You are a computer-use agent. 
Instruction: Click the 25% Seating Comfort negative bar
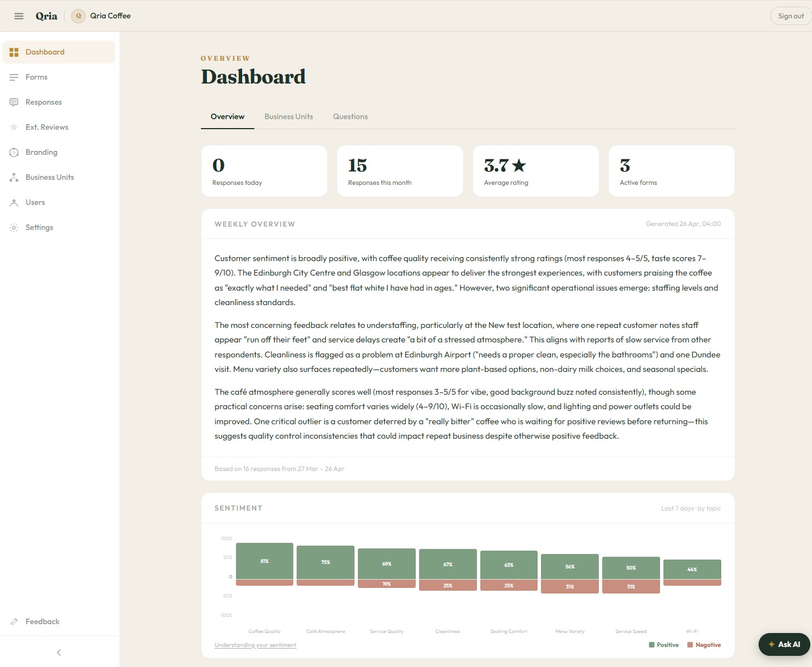click(509, 585)
